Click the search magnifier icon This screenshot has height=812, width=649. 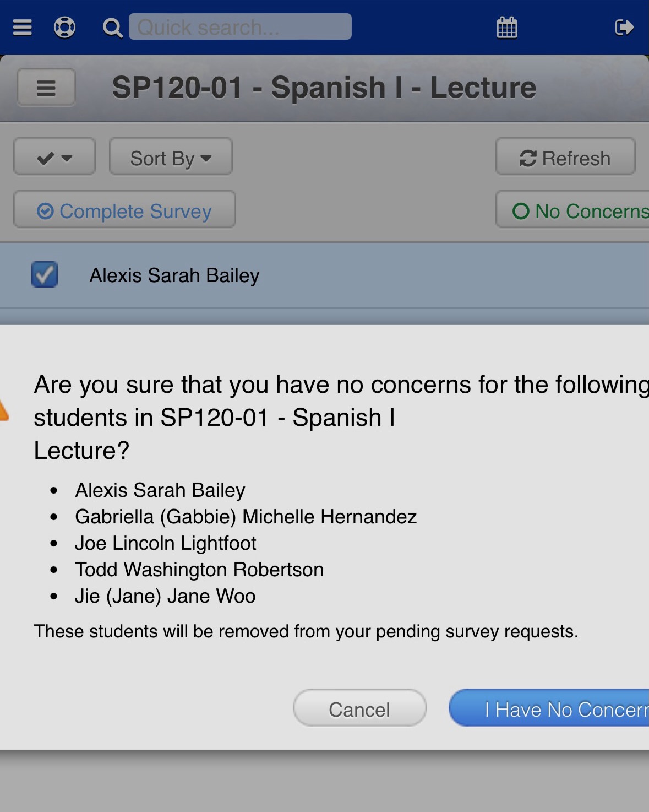(x=112, y=28)
